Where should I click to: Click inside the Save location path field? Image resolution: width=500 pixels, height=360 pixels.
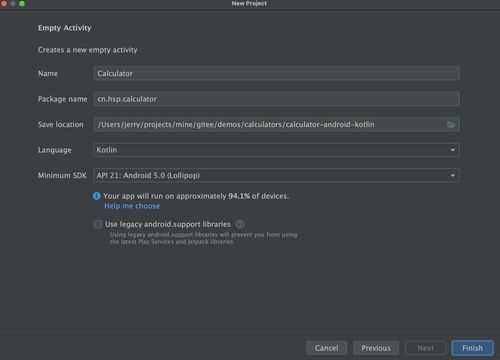coord(270,124)
